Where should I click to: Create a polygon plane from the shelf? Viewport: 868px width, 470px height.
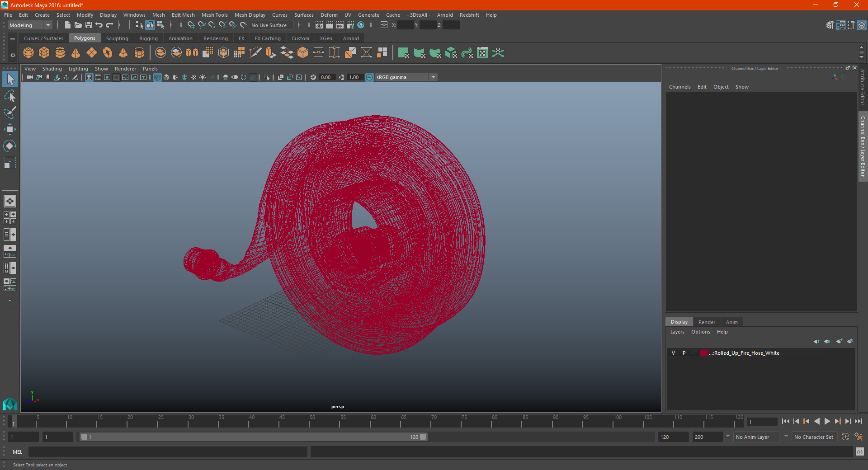coord(92,53)
